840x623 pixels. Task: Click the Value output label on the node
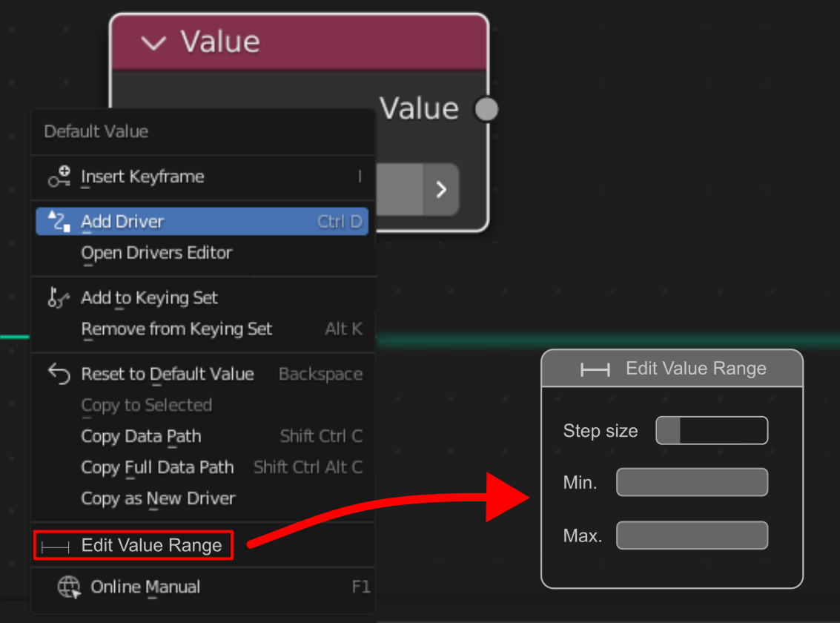[x=420, y=109]
